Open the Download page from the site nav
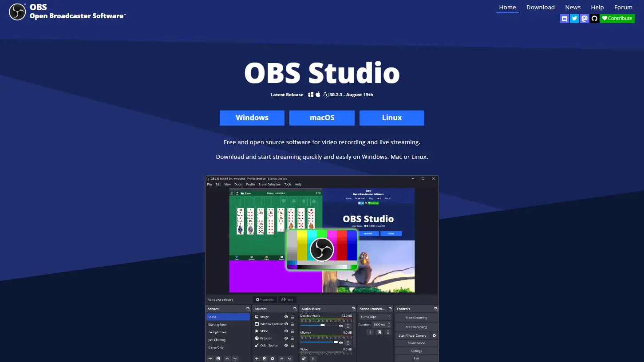 pyautogui.click(x=541, y=7)
